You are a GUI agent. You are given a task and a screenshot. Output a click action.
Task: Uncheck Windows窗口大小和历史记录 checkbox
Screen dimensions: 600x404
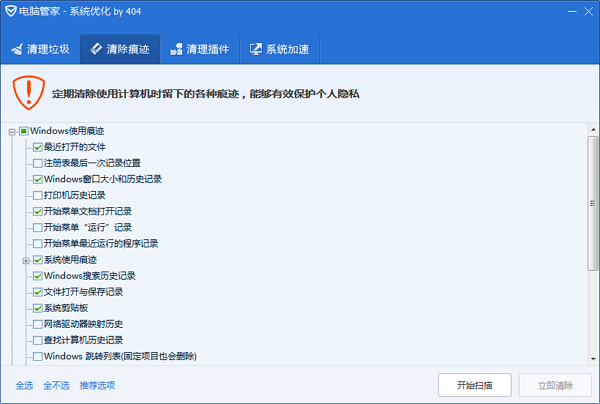[x=38, y=179]
